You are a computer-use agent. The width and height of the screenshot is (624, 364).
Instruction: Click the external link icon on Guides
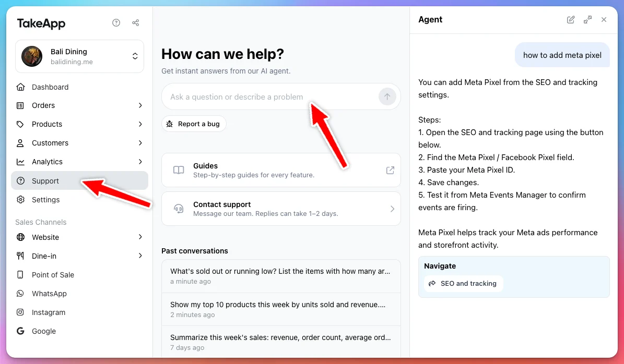click(391, 170)
